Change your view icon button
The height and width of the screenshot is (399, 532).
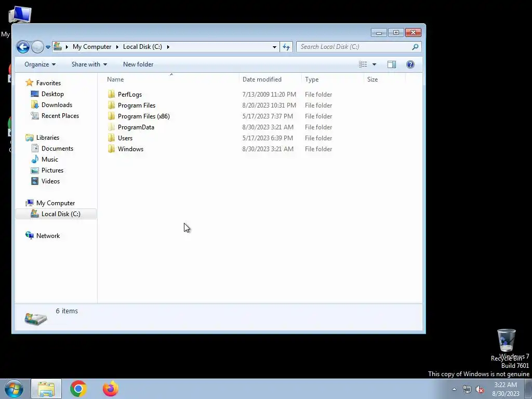[x=363, y=64]
